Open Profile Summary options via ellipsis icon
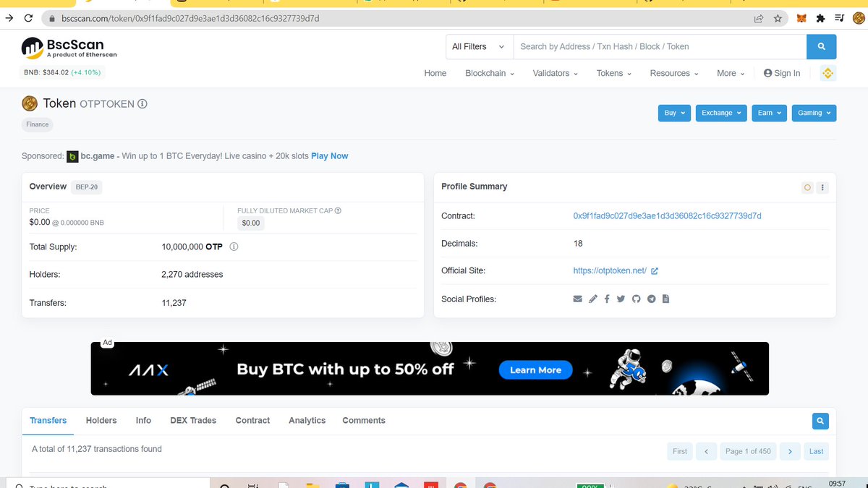Viewport: 868px width, 488px height. pos(822,187)
